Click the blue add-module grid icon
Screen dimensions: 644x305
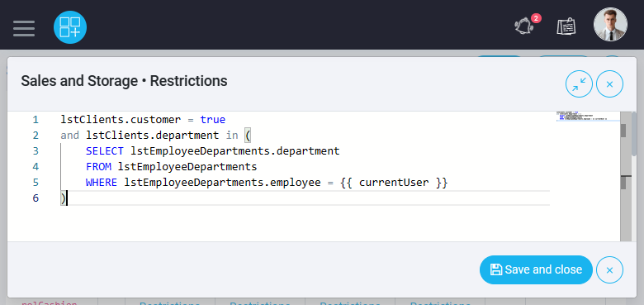click(x=70, y=27)
